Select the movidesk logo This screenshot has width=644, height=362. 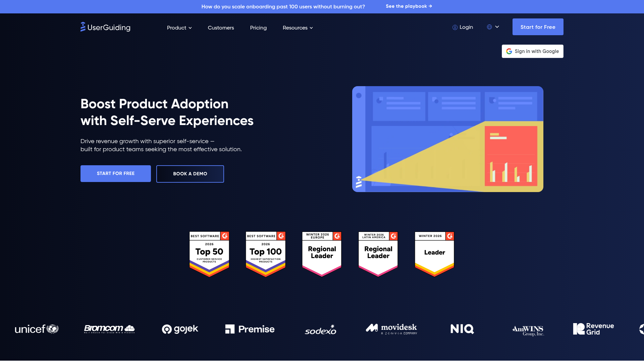(x=391, y=329)
